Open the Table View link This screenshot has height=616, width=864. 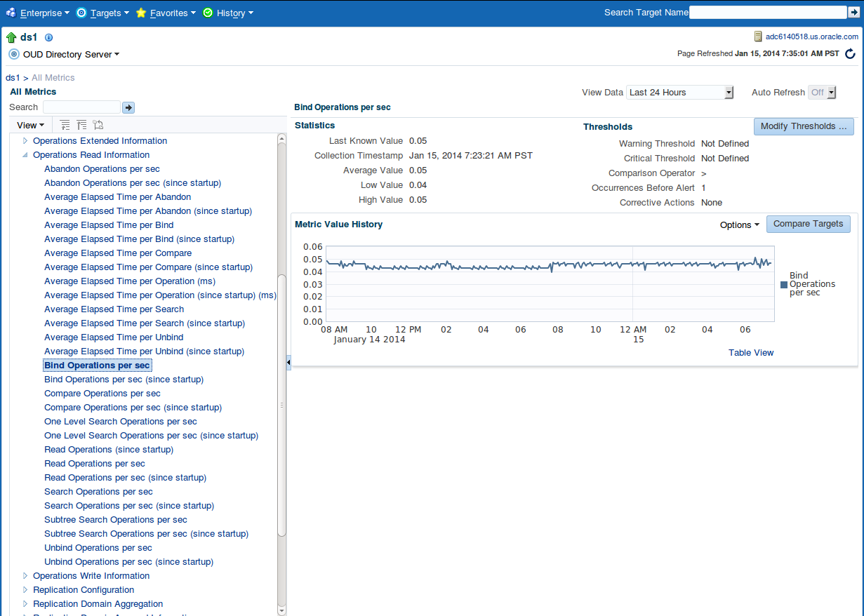tap(751, 352)
